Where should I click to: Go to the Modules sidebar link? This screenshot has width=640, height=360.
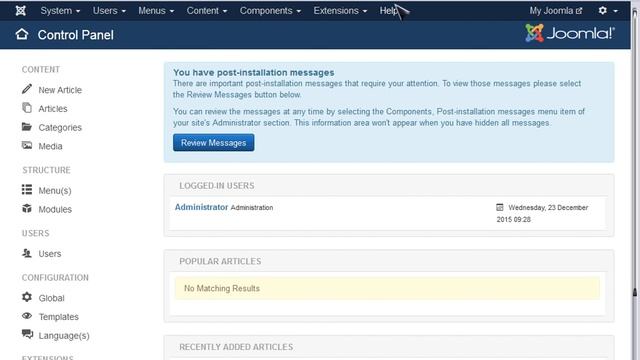[x=55, y=209]
